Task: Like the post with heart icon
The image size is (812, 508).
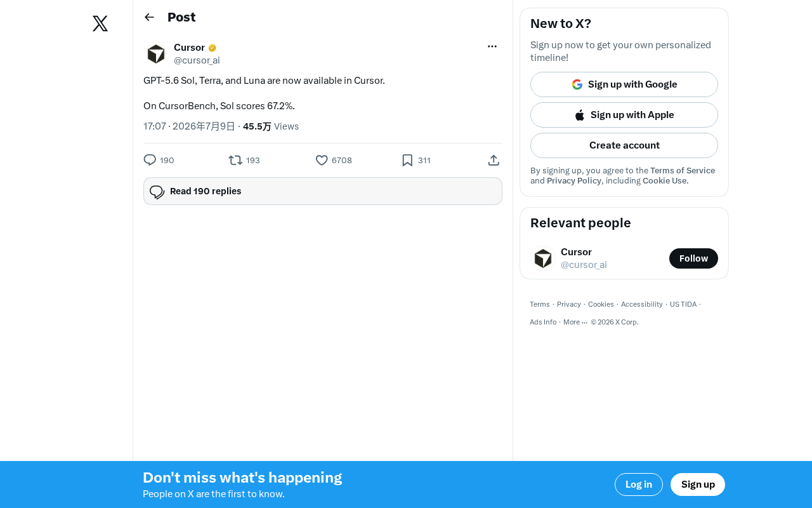Action: pos(322,160)
